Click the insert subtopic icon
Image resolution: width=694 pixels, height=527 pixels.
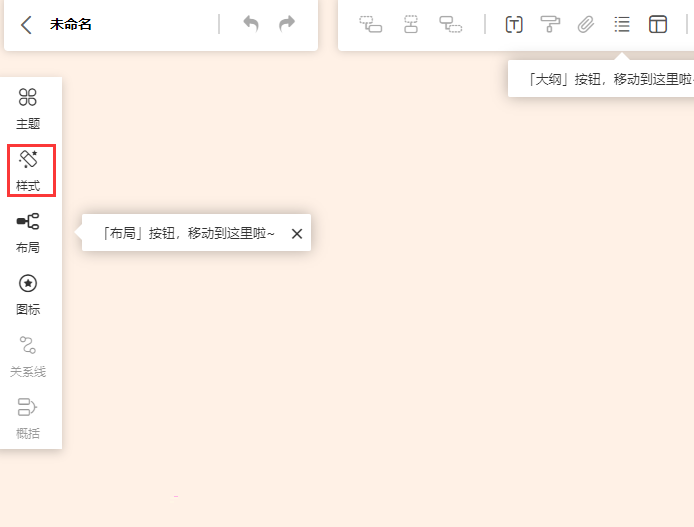click(x=451, y=25)
